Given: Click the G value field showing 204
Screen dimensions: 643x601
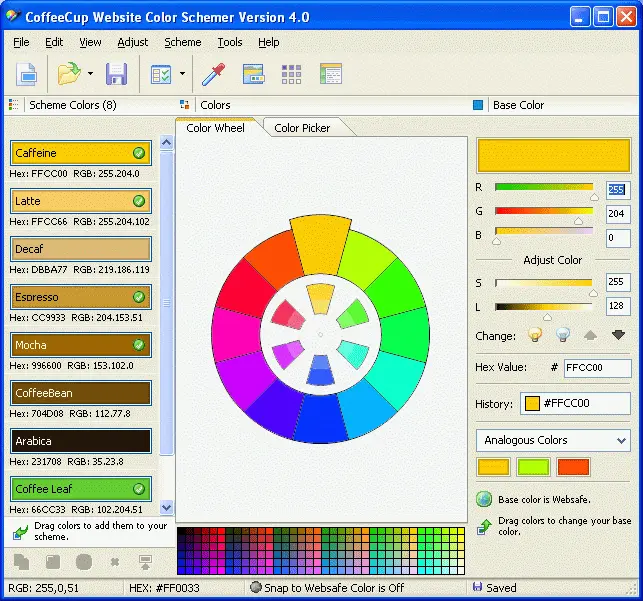Looking at the screenshot, I should (618, 214).
